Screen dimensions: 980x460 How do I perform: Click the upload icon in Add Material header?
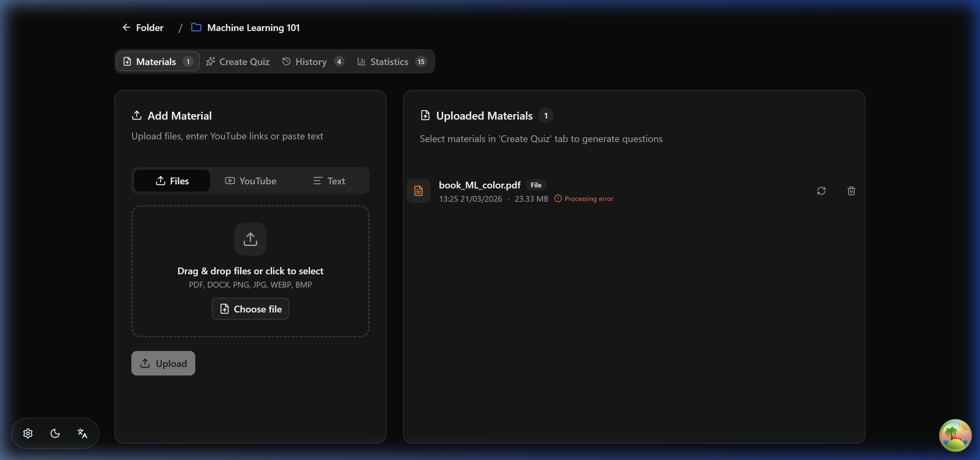(137, 116)
